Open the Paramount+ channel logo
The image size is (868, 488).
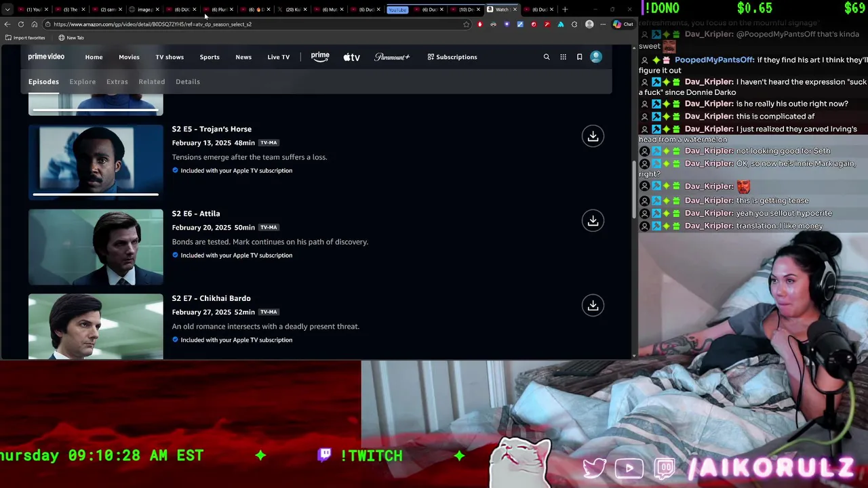(392, 57)
